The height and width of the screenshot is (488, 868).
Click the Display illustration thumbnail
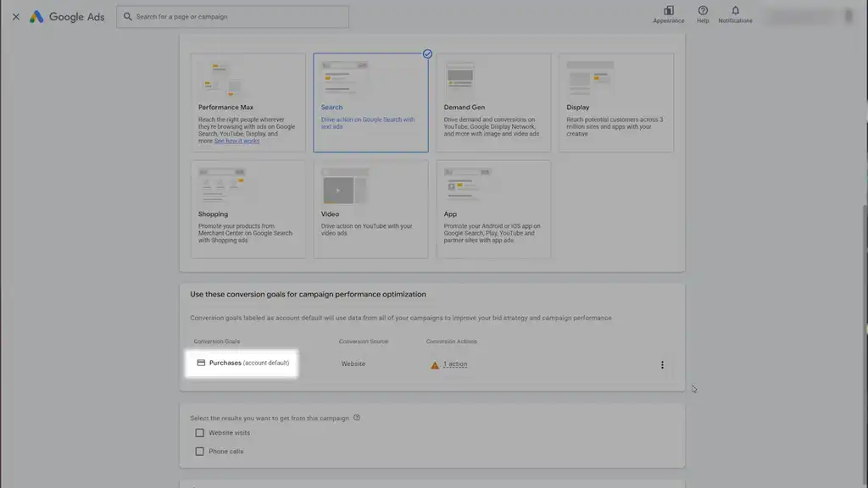[590, 78]
